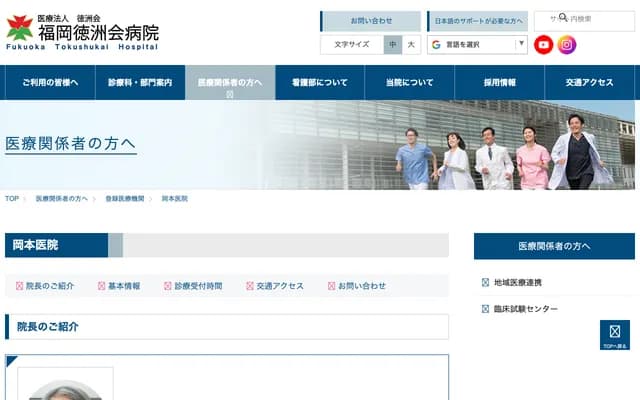640x400 pixels.
Task: Click the language dropdown arrow
Action: pyautogui.click(x=521, y=43)
